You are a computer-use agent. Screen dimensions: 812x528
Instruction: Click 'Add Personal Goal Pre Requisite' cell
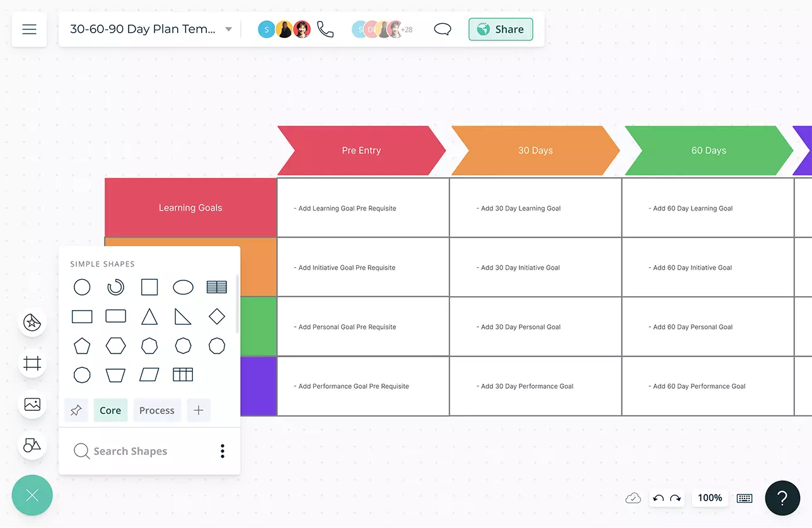[363, 326]
